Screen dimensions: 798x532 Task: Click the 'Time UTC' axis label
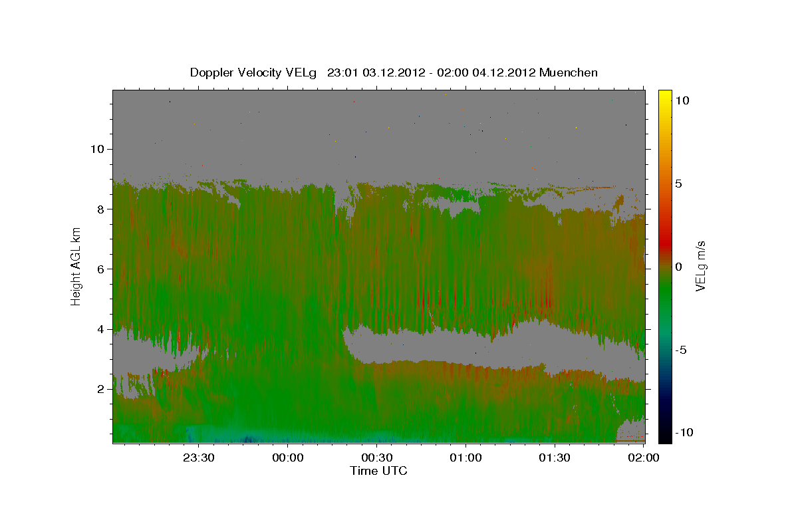click(378, 471)
